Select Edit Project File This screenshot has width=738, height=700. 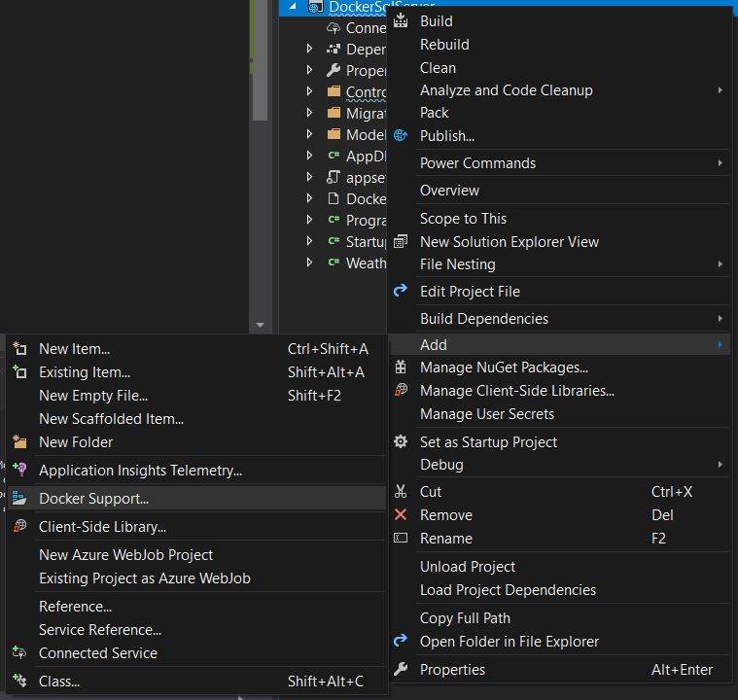(x=470, y=292)
